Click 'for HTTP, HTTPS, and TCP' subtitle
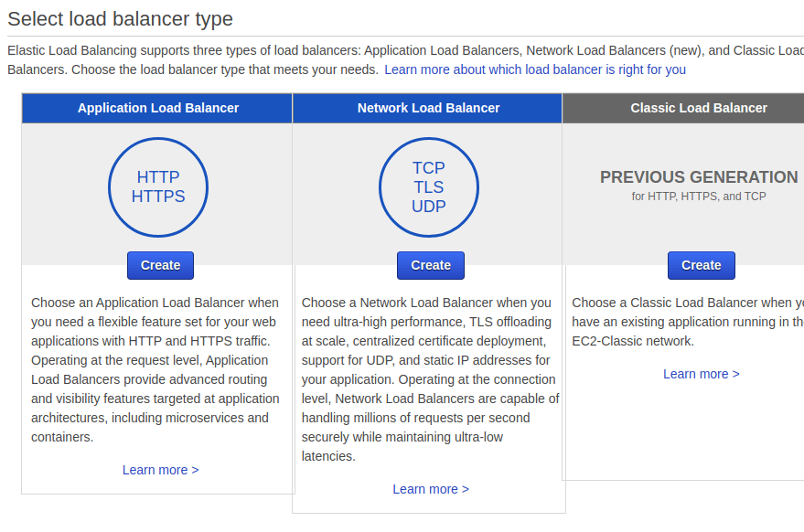The image size is (804, 532). tap(699, 197)
